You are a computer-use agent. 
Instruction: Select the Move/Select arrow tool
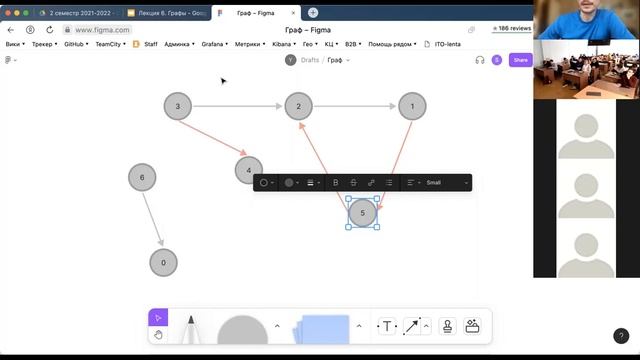tap(158, 318)
